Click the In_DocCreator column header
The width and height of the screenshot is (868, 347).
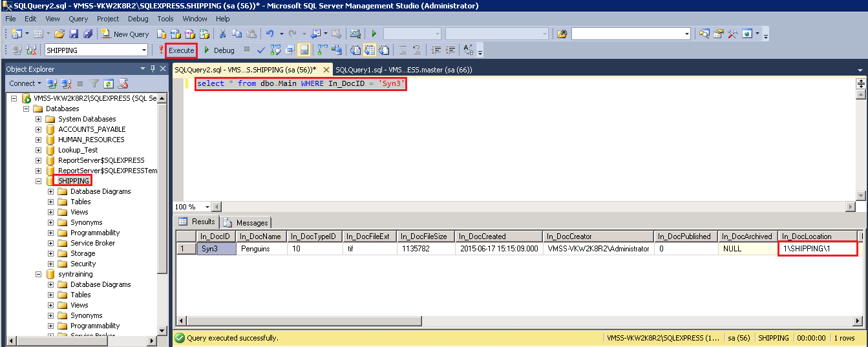tap(597, 237)
